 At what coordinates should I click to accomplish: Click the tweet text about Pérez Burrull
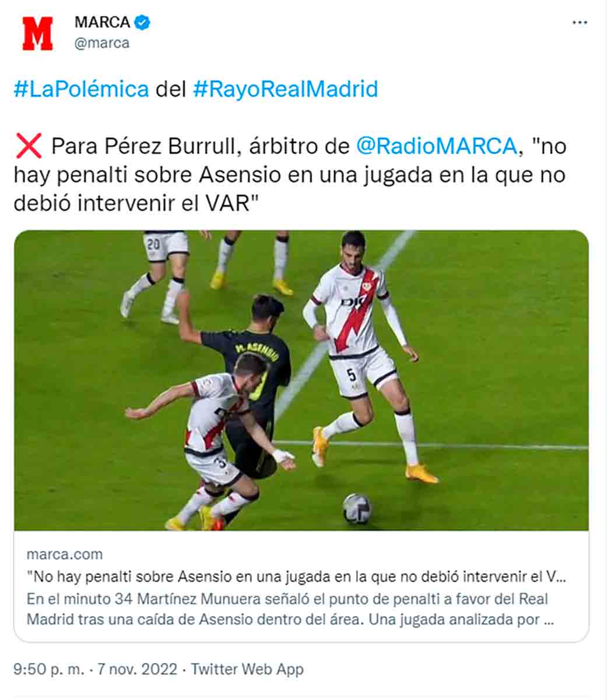click(290, 174)
